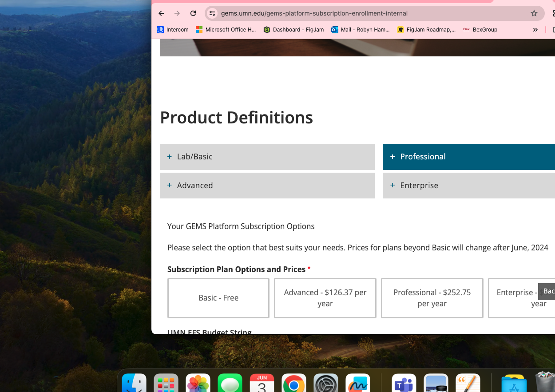Image resolution: width=555 pixels, height=392 pixels.
Task: Bookmark this page with star icon
Action: (534, 13)
